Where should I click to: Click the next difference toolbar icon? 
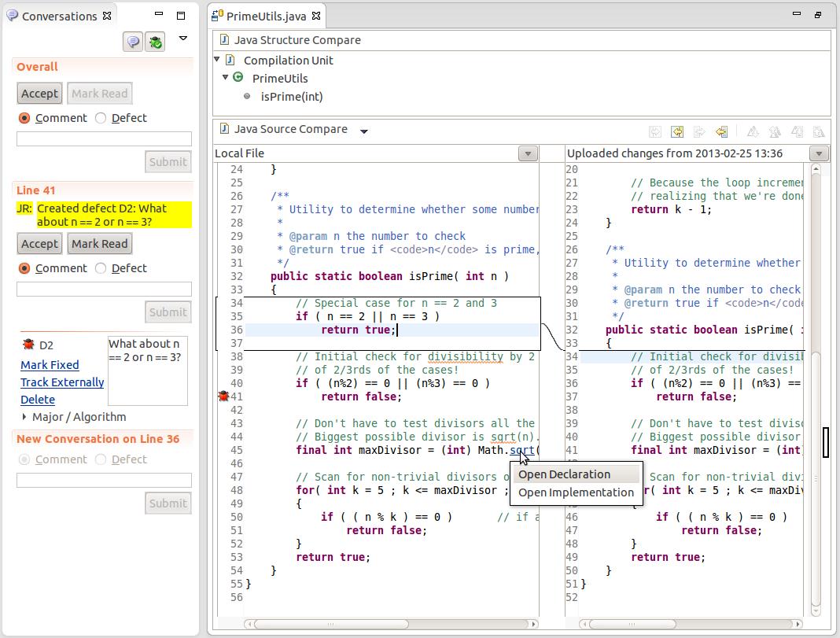tap(753, 131)
